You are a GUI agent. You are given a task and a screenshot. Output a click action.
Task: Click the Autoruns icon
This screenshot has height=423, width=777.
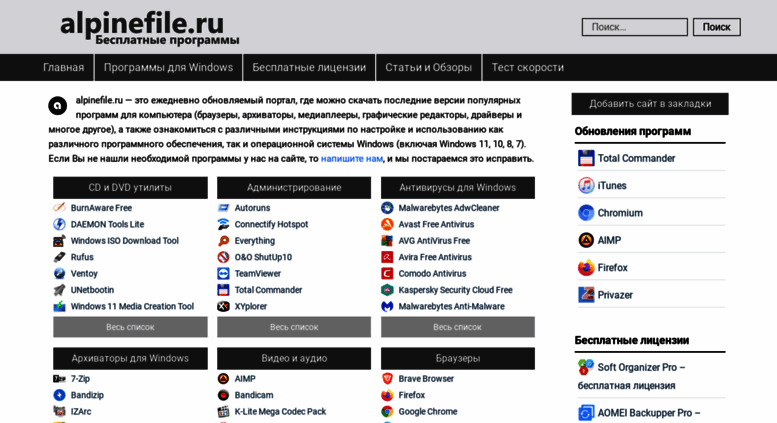(x=223, y=208)
